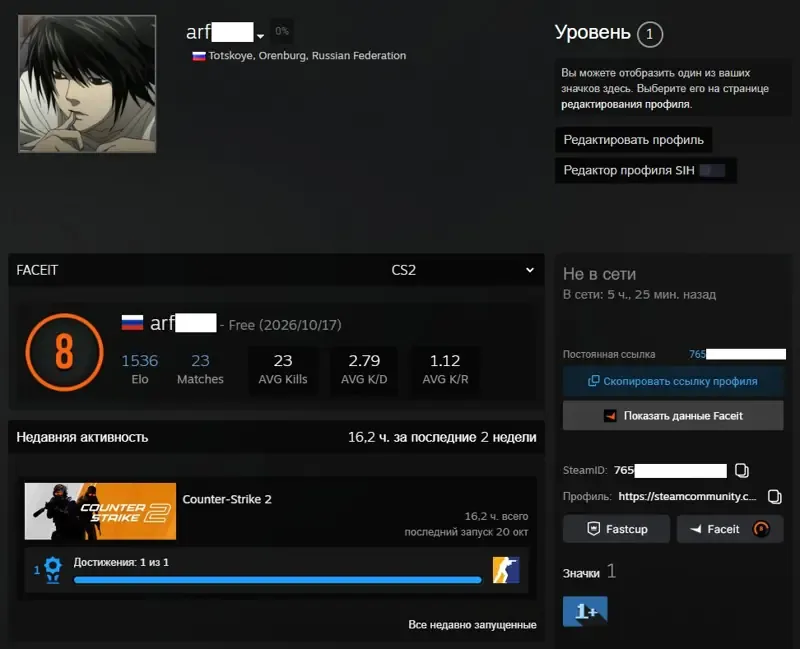800x649 pixels.
Task: Click the achievements progress bar
Action: point(278,580)
